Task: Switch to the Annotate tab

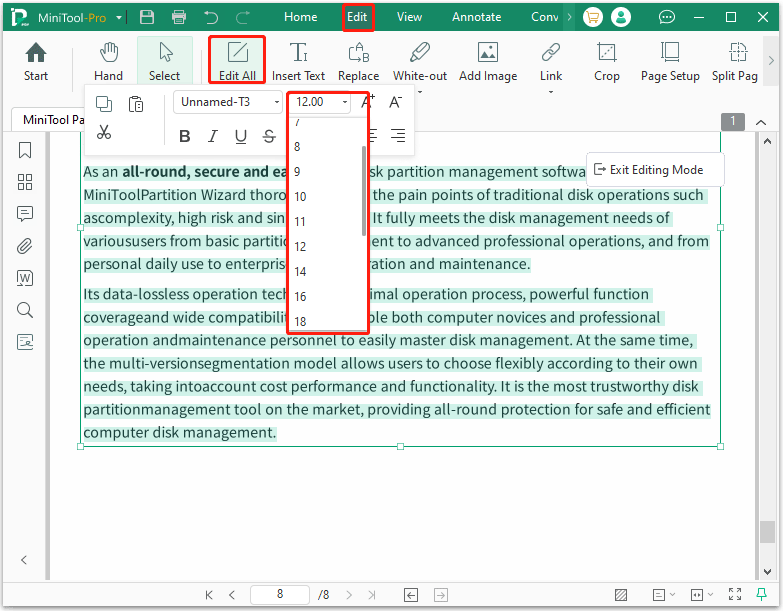Action: coord(476,17)
